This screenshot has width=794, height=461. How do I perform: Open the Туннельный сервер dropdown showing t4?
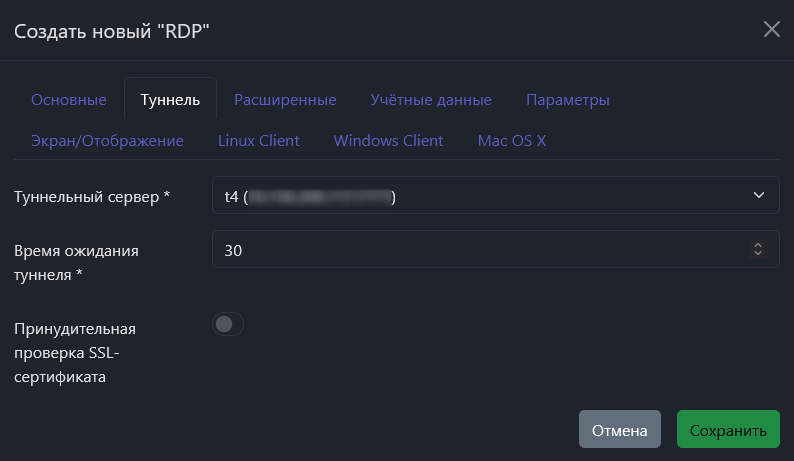coord(480,196)
